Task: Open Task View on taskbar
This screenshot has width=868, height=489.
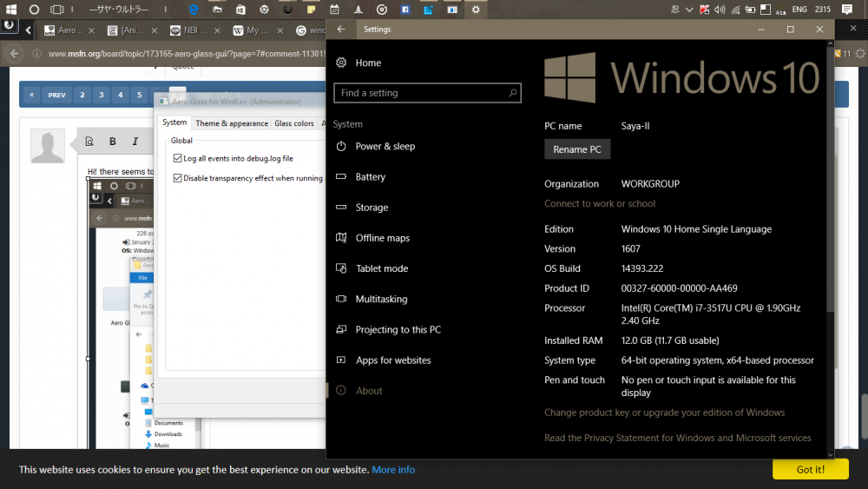Action: coord(57,10)
